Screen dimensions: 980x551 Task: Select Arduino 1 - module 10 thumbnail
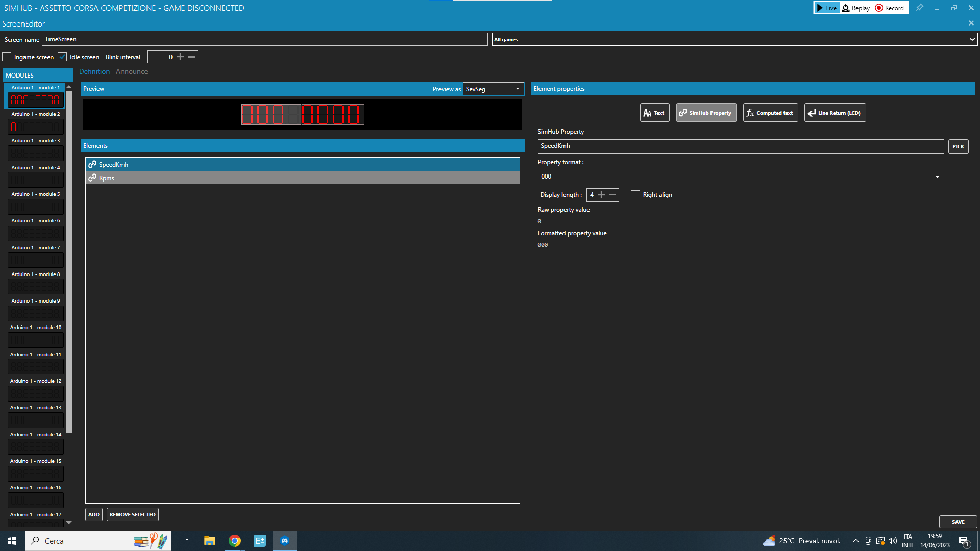pyautogui.click(x=36, y=340)
